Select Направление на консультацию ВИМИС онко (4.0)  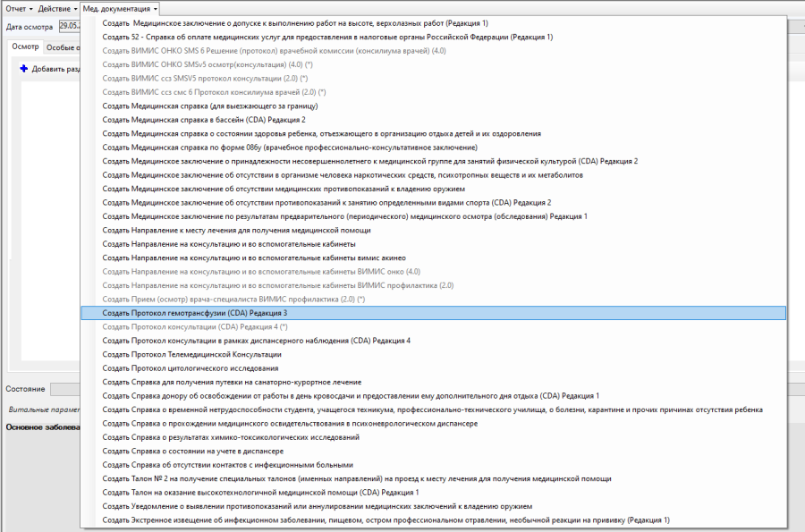[434, 272]
